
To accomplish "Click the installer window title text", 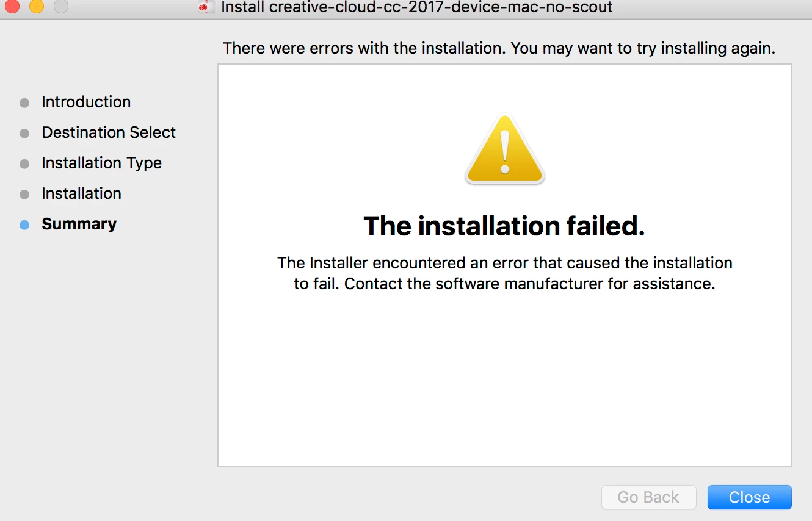I will click(417, 7).
